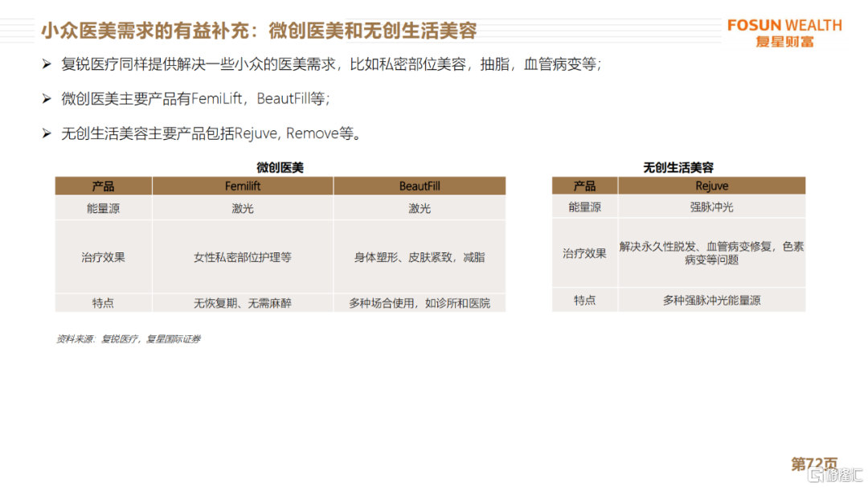Click 治疗效果 label in Rejuve table
The width and height of the screenshot is (868, 488).
pos(584,253)
